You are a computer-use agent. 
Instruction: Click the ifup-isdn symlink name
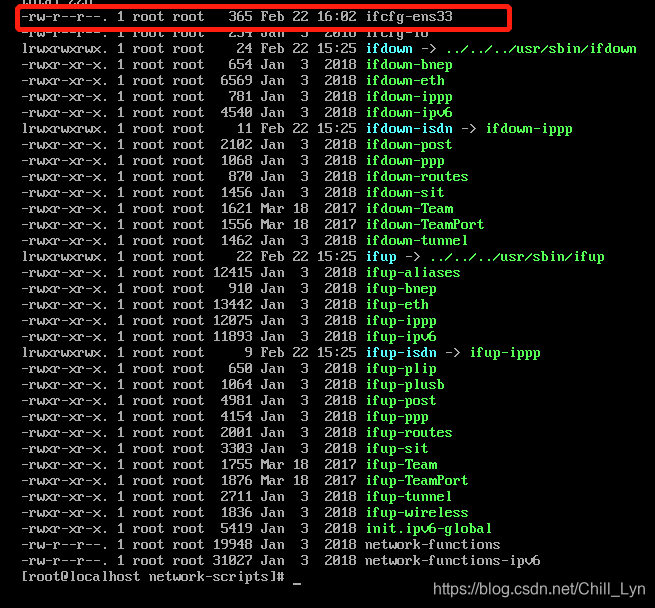coord(401,353)
